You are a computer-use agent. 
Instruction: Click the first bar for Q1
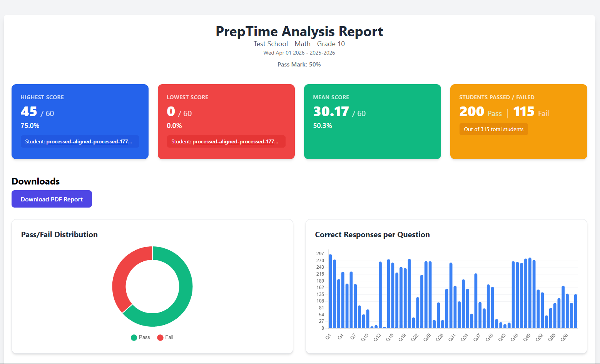click(x=330, y=291)
